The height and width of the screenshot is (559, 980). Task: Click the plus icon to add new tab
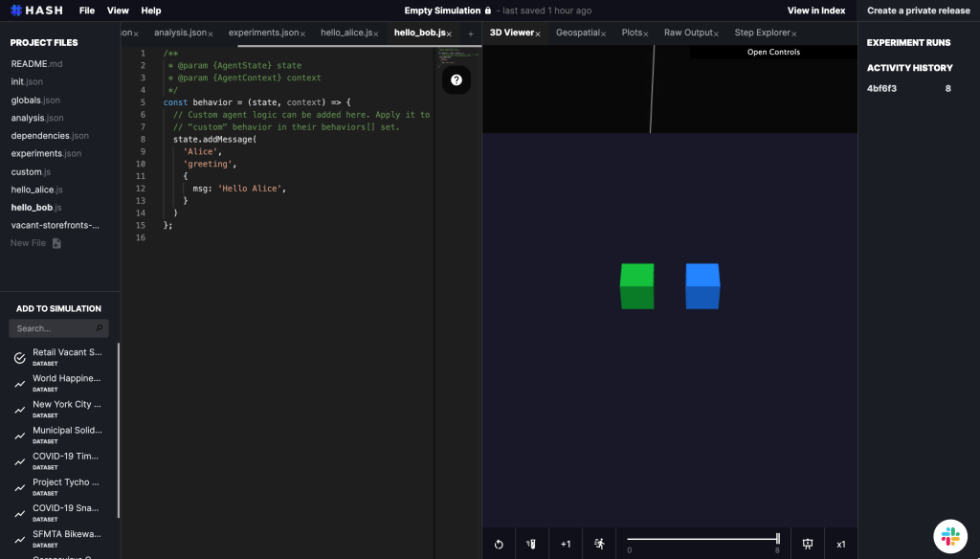470,34
